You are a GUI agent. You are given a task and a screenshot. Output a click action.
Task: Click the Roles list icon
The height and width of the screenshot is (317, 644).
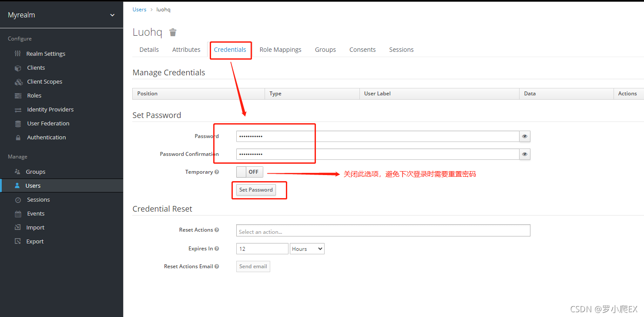(18, 96)
